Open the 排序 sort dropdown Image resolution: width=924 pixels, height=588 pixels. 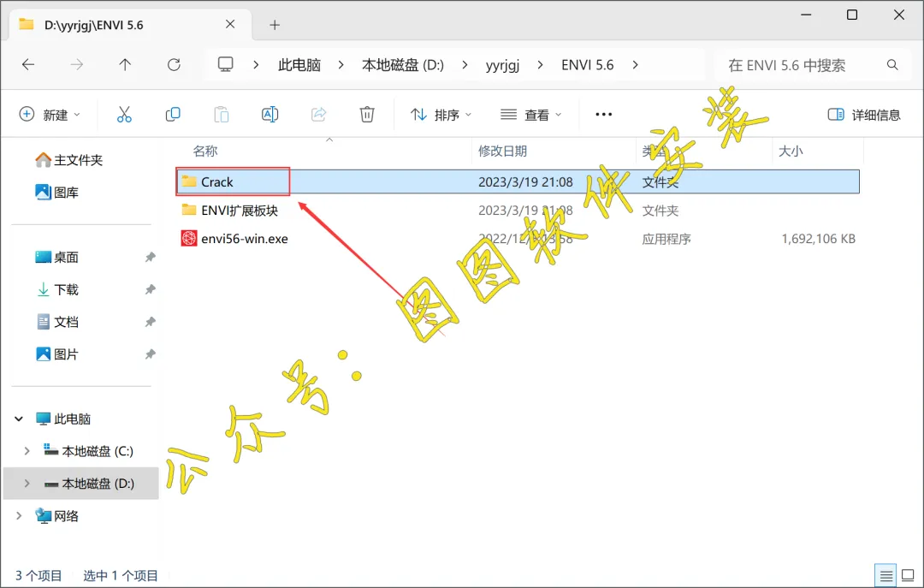pos(441,115)
